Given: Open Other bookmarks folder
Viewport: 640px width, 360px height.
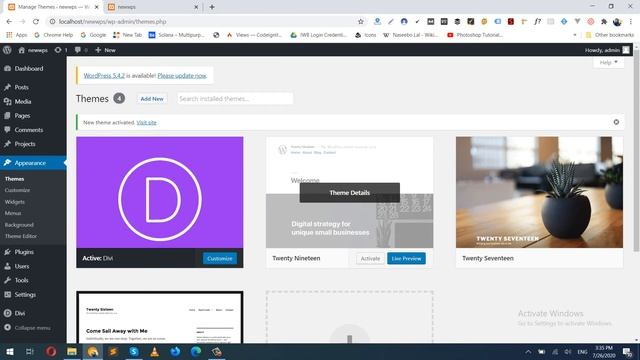Looking at the screenshot, I should point(610,35).
